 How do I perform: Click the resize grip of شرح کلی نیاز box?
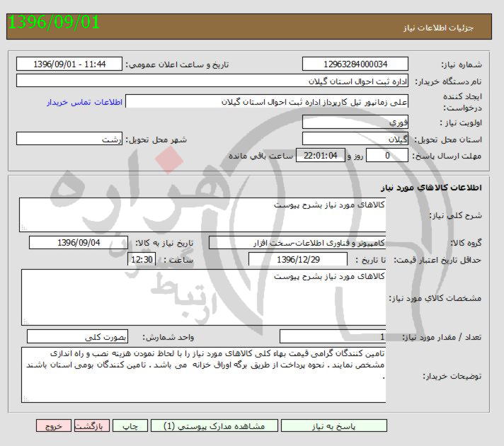click(24, 228)
